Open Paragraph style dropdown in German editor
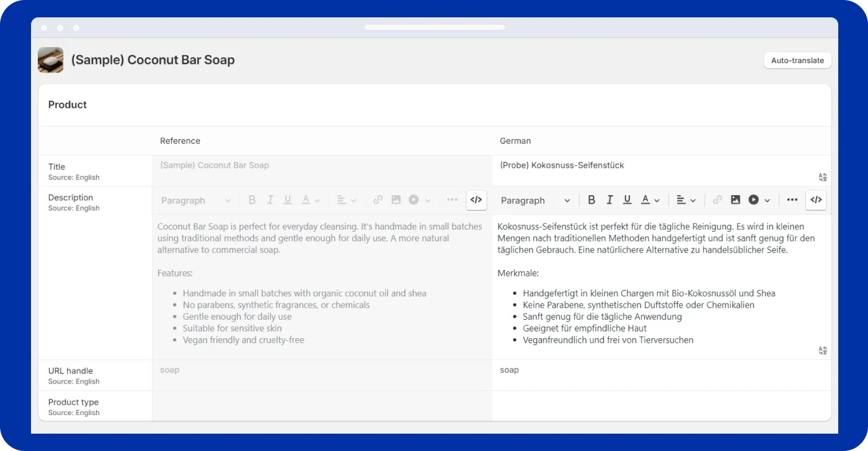 coord(535,200)
